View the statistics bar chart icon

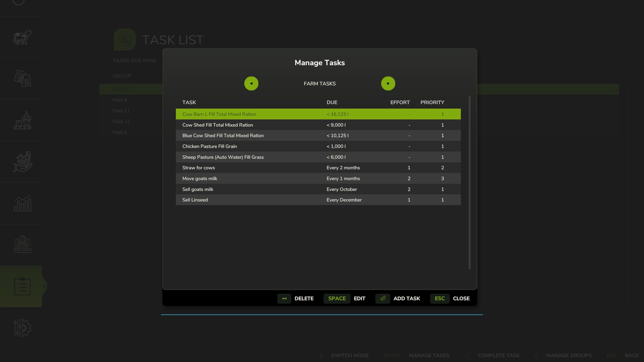coord(22,204)
